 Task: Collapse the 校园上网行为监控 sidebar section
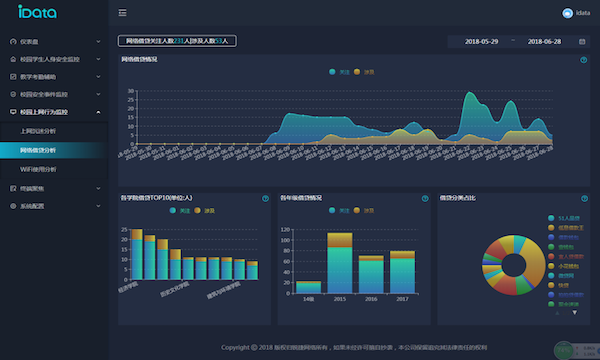[x=54, y=112]
